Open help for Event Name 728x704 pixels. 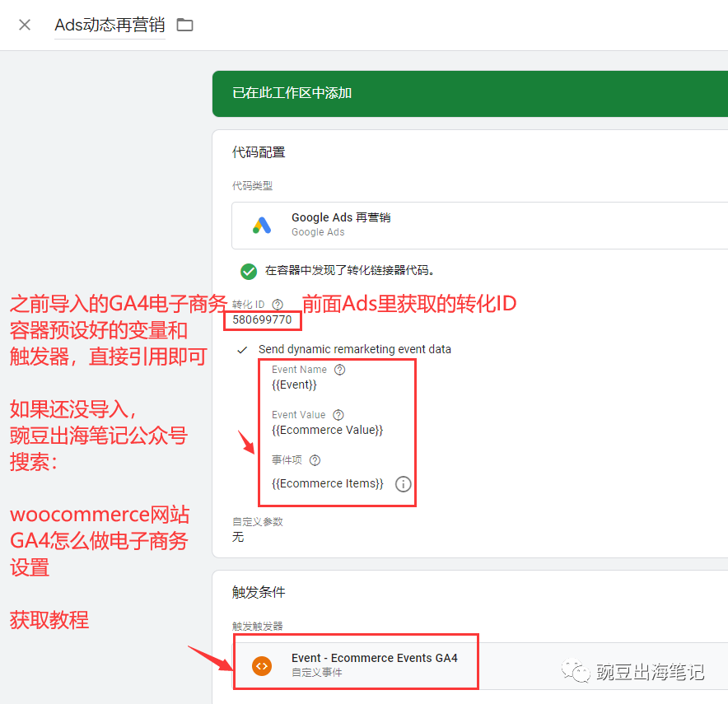340,370
